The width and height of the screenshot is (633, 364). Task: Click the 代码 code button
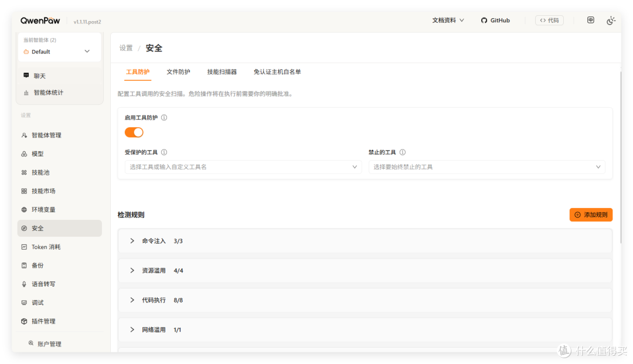click(549, 20)
